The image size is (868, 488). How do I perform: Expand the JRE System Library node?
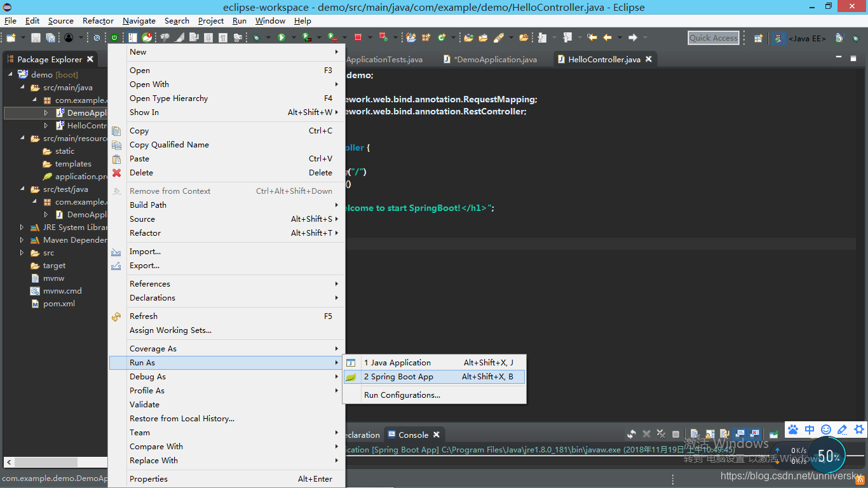coord(22,227)
